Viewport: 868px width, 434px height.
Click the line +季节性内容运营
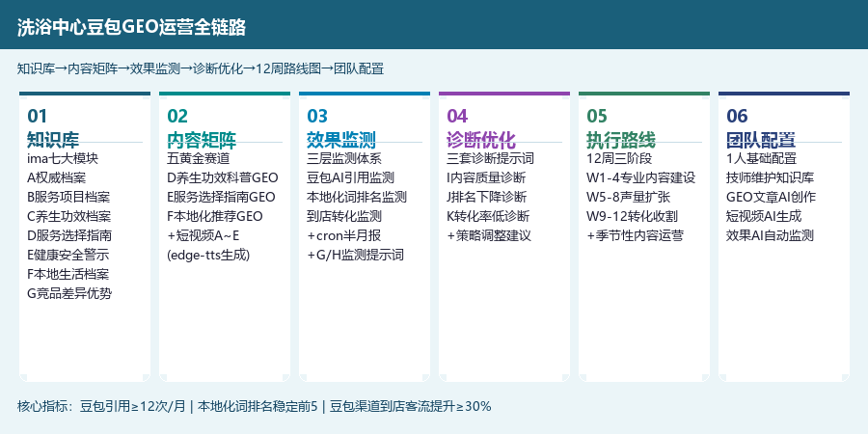(x=636, y=236)
